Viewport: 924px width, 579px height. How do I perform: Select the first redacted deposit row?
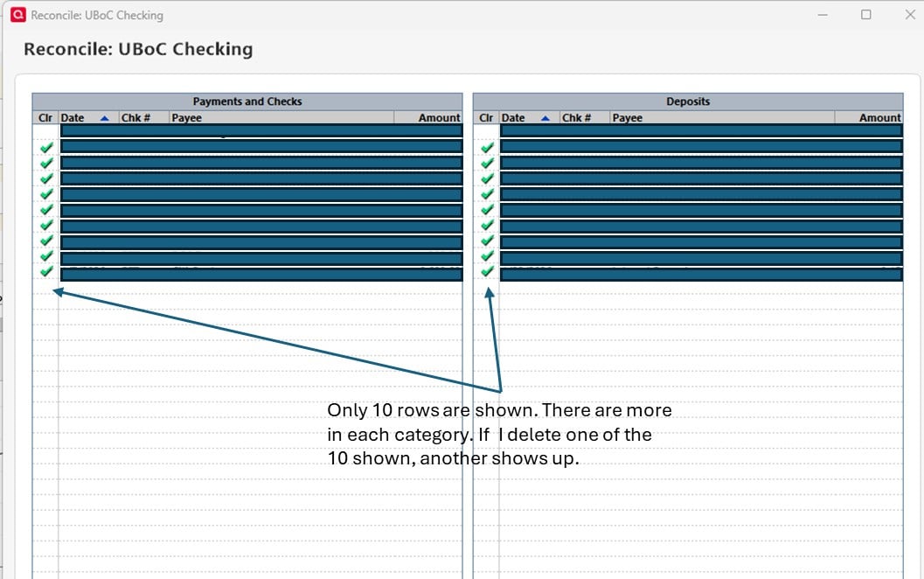(701, 130)
